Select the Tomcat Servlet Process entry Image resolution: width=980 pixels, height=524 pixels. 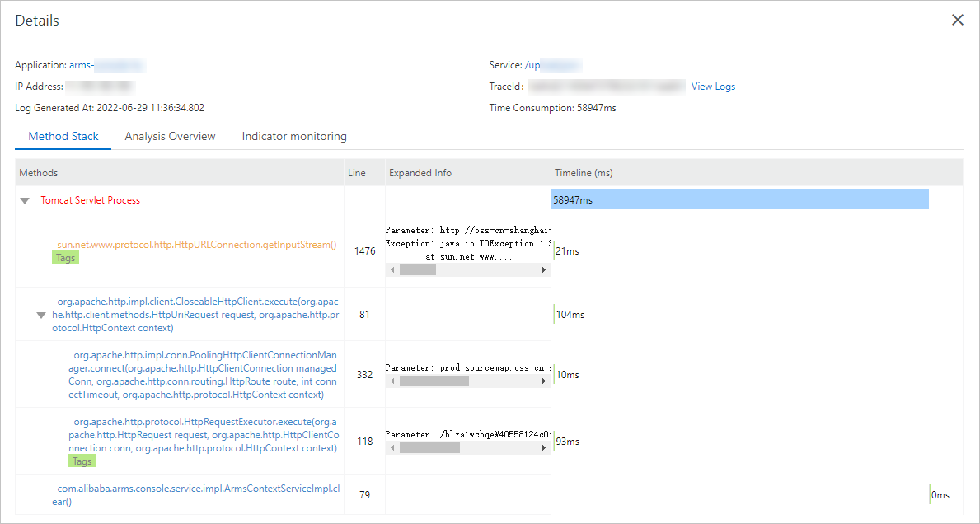91,199
